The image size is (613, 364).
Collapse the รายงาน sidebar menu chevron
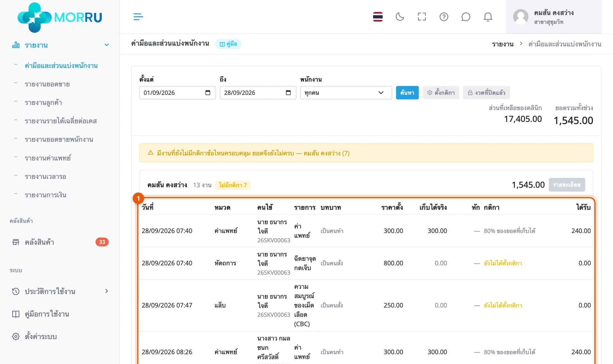click(x=107, y=45)
